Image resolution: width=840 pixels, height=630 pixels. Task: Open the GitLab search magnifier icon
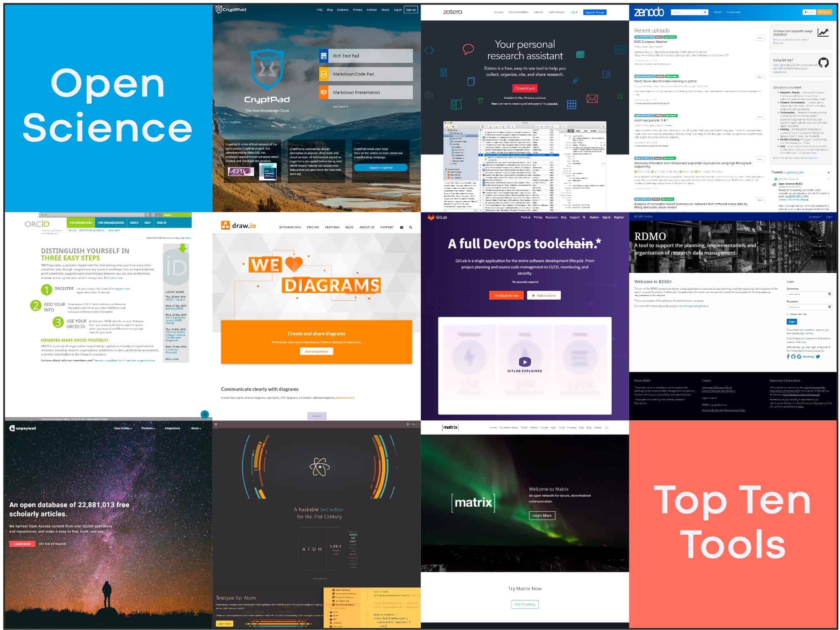pyautogui.click(x=585, y=217)
